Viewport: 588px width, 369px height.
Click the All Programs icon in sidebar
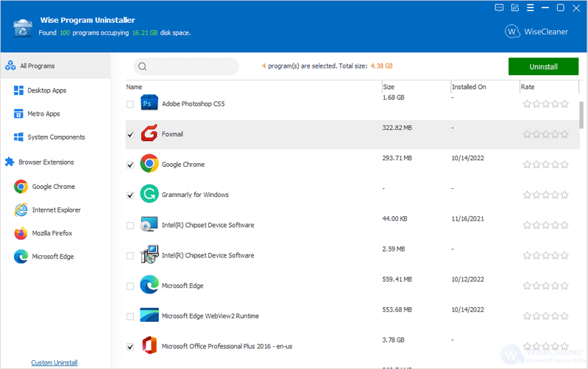(10, 65)
